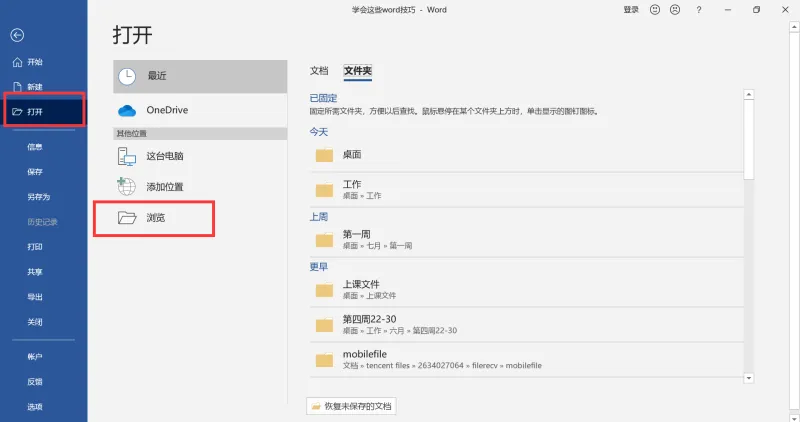This screenshot has width=800, height=422.
Task: Open the 第四周22-30 folder
Action: (x=526, y=325)
